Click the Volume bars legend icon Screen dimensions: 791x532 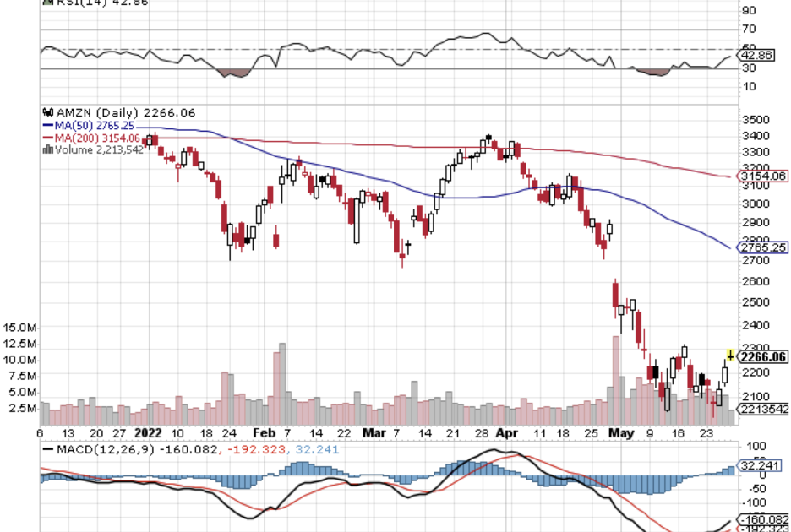click(48, 149)
